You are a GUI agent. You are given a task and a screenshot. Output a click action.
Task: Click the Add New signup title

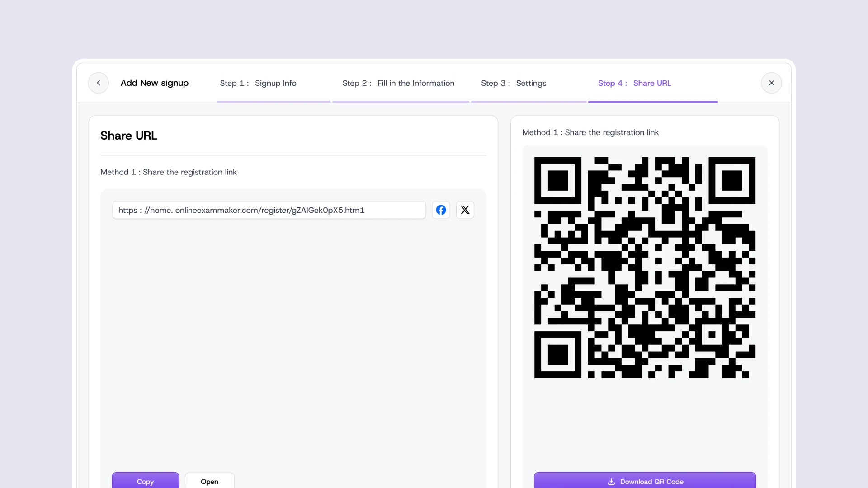pos(155,83)
